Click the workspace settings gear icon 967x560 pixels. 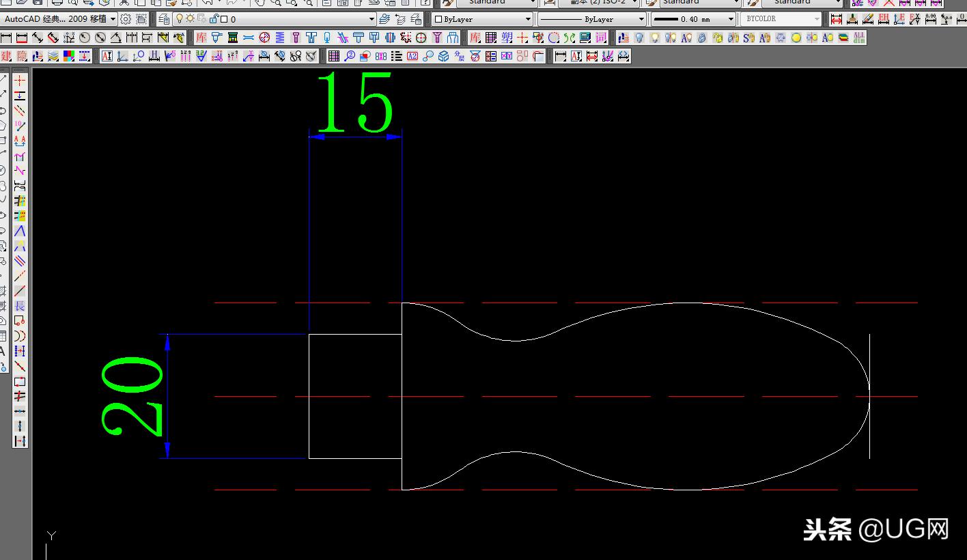coord(126,19)
